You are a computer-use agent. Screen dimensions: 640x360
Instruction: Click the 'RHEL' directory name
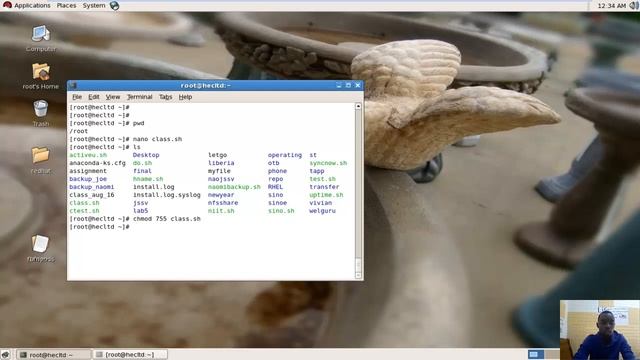coord(276,187)
